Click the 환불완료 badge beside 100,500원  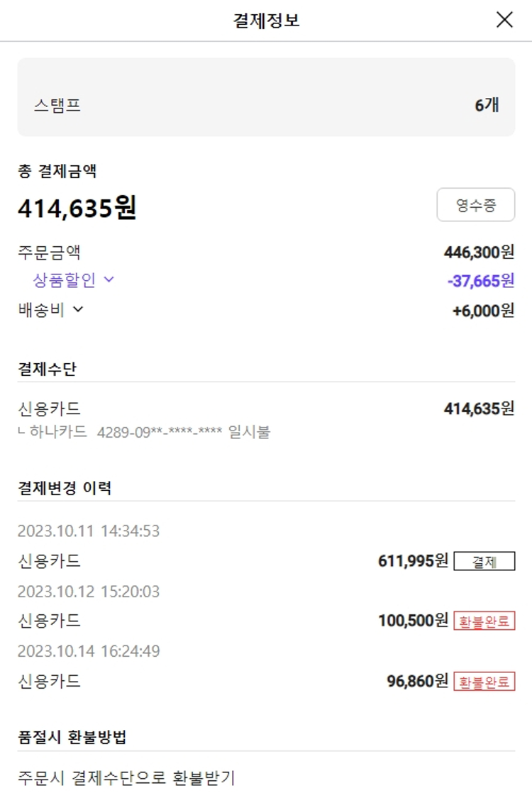pos(484,621)
